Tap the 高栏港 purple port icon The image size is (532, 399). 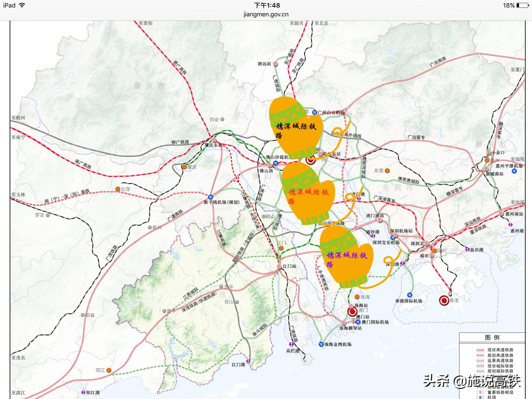[x=292, y=344]
